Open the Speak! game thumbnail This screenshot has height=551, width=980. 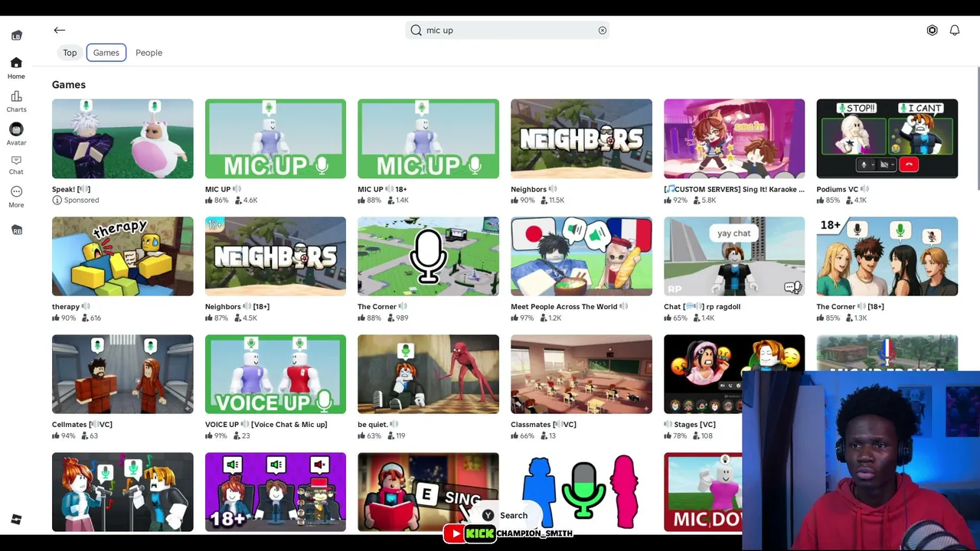point(122,139)
